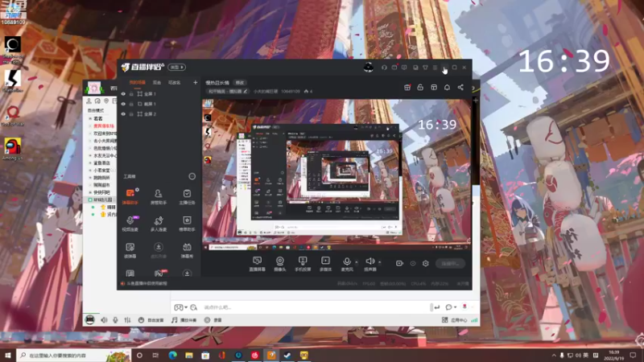Click the notification bell icon above preview
The width and height of the screenshot is (644, 362).
[447, 88]
